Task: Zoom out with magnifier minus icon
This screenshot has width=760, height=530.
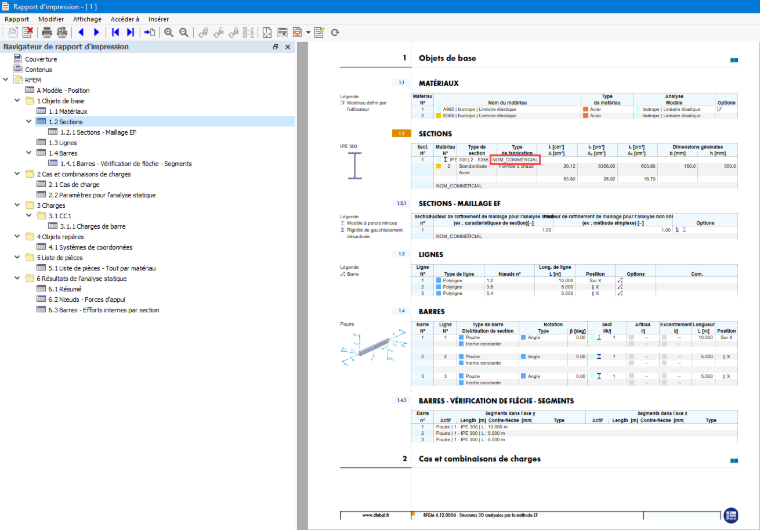Action: tap(184, 32)
